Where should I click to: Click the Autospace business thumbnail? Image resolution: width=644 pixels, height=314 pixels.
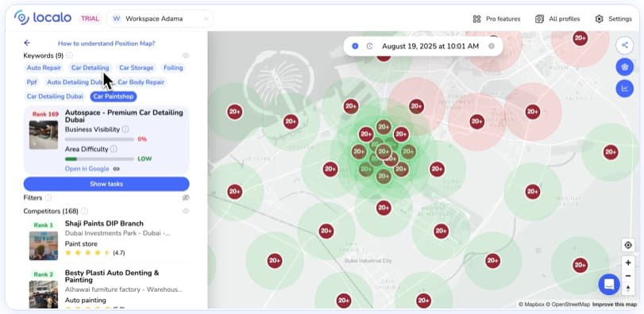click(44, 135)
